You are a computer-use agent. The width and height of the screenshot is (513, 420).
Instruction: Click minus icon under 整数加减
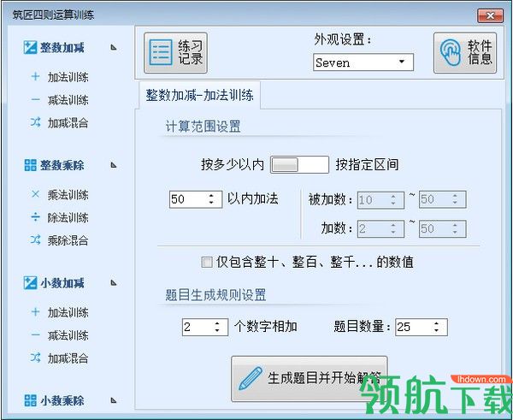35,99
